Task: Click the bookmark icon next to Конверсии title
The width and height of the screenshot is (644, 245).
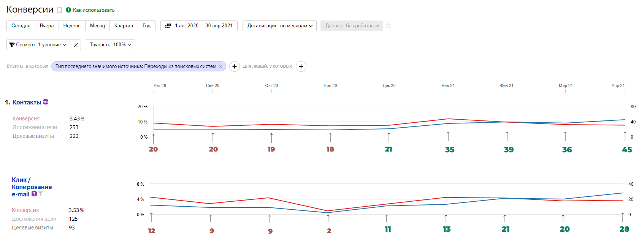Action: pyautogui.click(x=60, y=10)
